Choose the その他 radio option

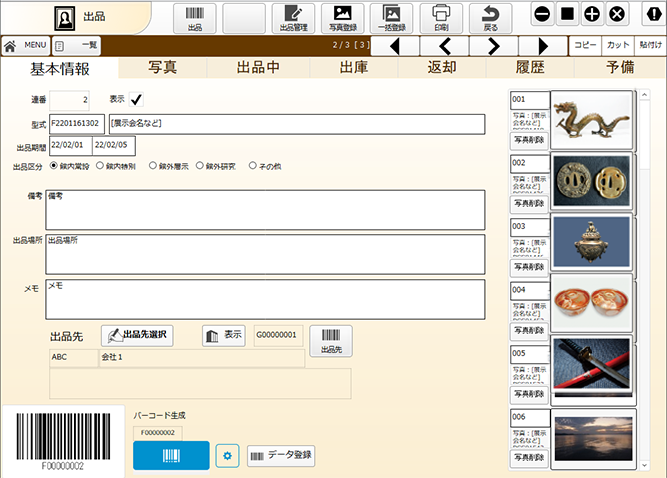252,166
